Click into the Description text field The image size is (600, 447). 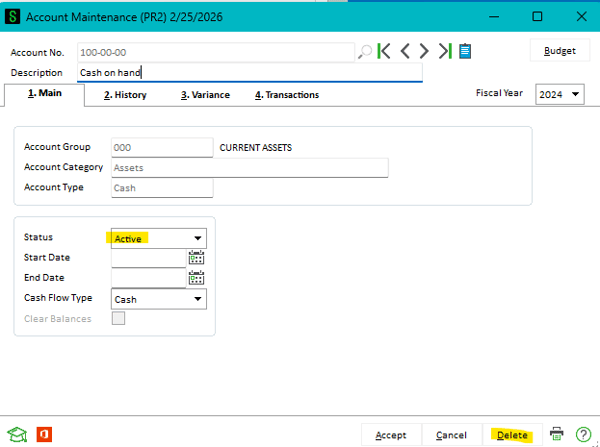[x=250, y=73]
